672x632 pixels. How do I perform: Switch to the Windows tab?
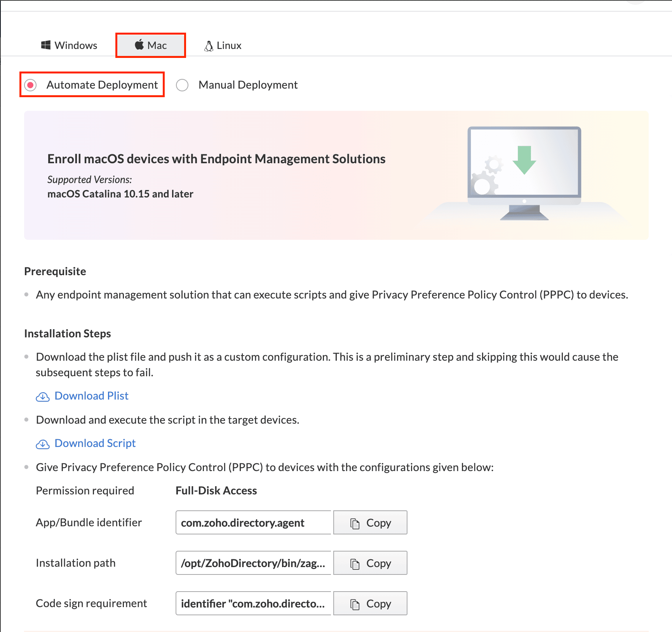tap(69, 45)
